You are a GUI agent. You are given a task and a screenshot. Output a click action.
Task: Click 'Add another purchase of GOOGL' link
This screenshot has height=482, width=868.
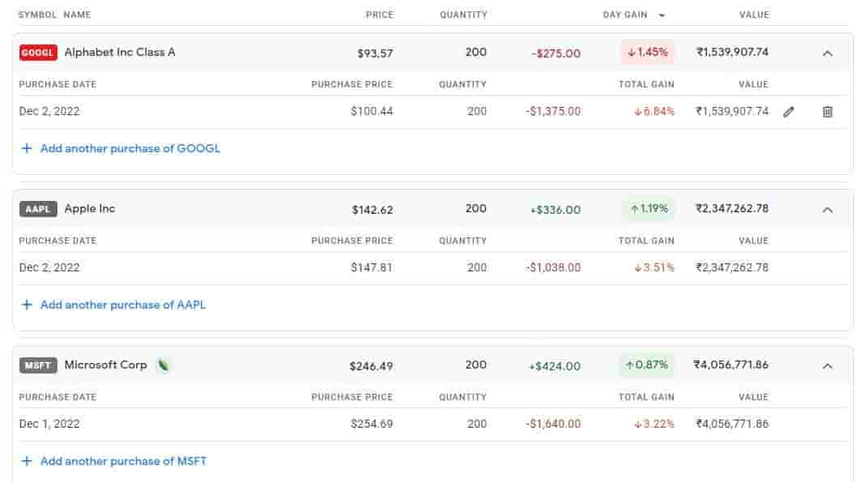point(130,149)
